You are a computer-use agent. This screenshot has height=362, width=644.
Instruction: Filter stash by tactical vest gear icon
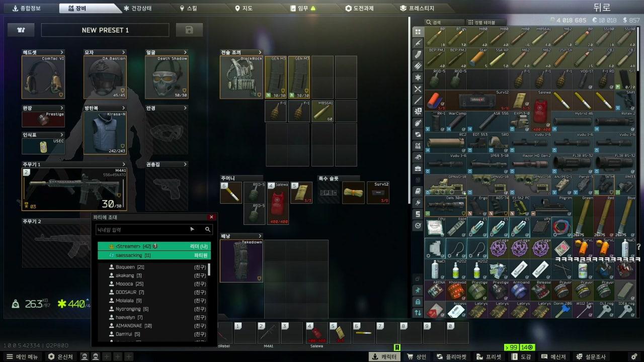(418, 146)
